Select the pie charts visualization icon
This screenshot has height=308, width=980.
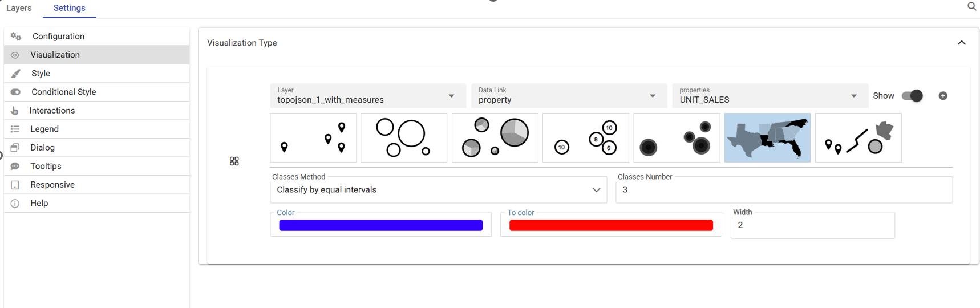tap(495, 137)
